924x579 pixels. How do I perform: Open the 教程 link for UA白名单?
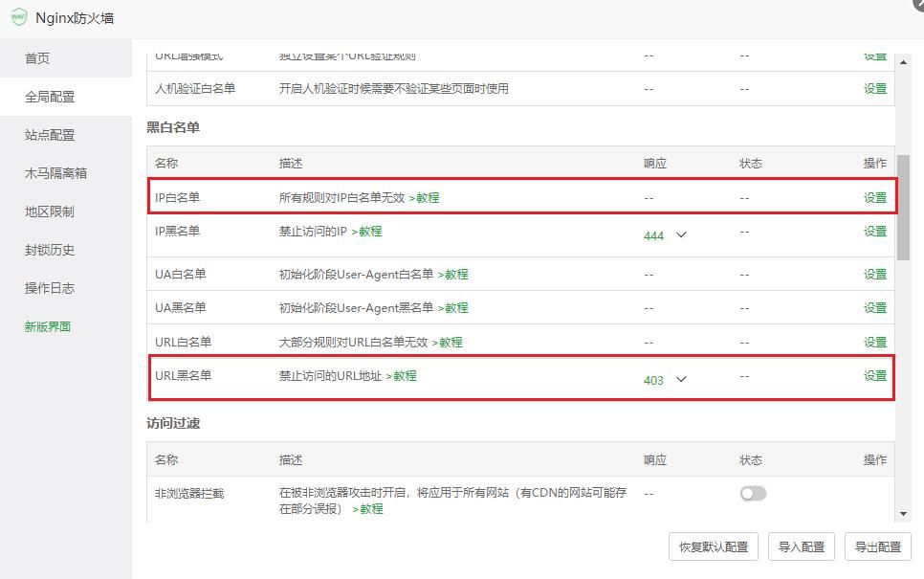[x=453, y=274]
